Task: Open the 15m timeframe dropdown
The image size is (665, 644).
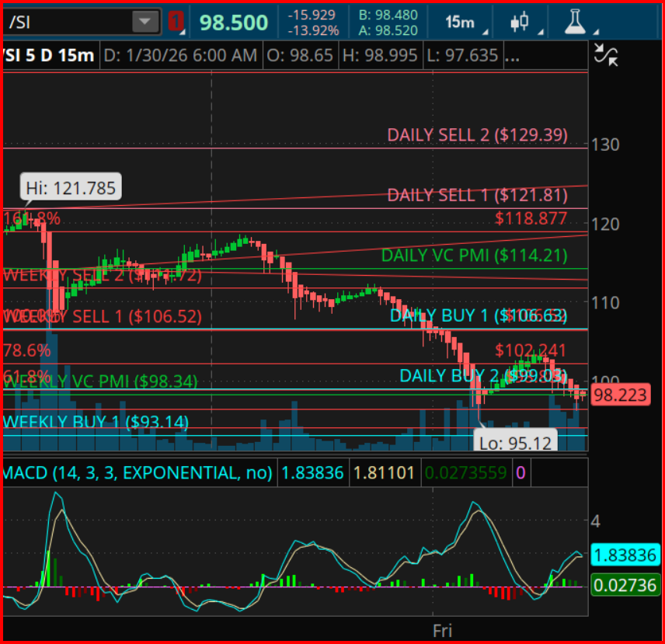Action: tap(463, 23)
